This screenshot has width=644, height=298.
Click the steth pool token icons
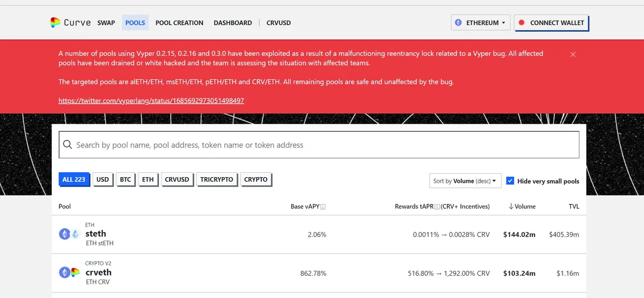[69, 234]
